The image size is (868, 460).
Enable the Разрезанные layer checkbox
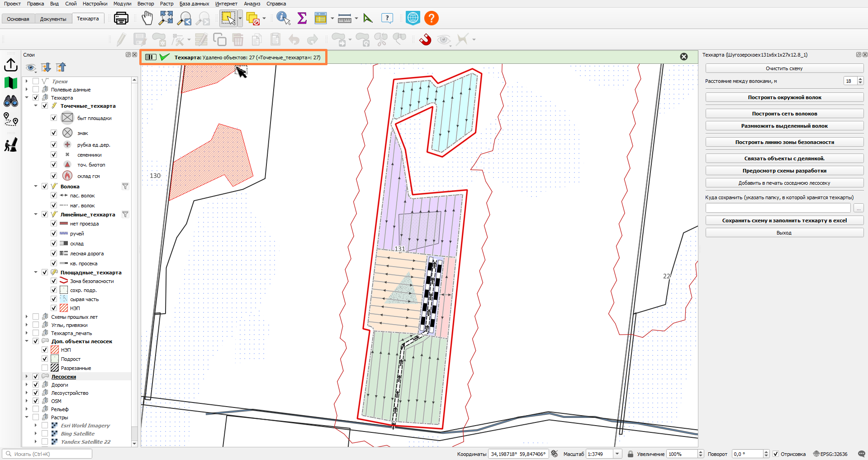click(x=45, y=368)
